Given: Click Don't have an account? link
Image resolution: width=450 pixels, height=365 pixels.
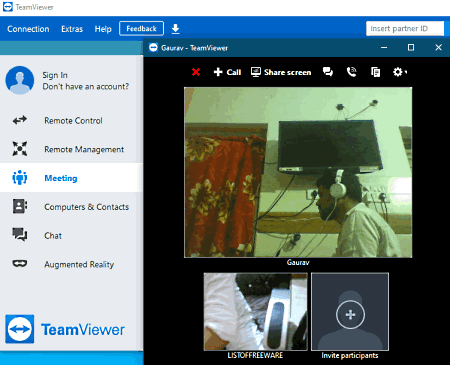Looking at the screenshot, I should [x=86, y=87].
